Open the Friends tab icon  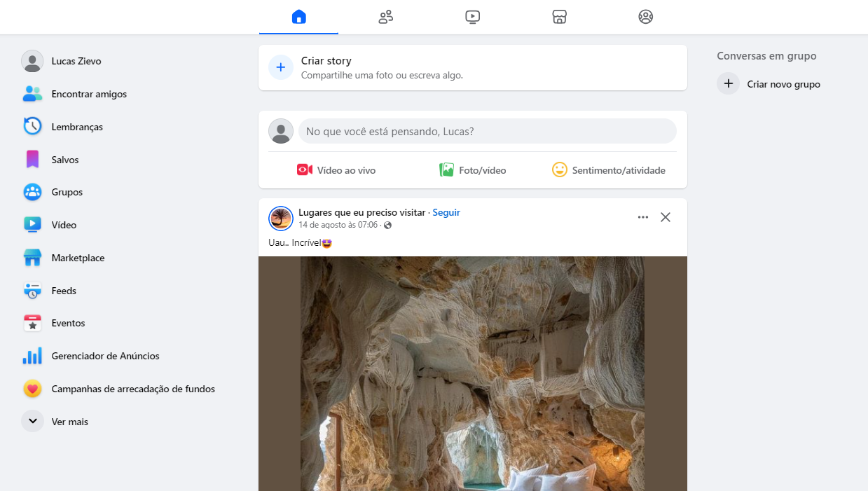click(385, 17)
